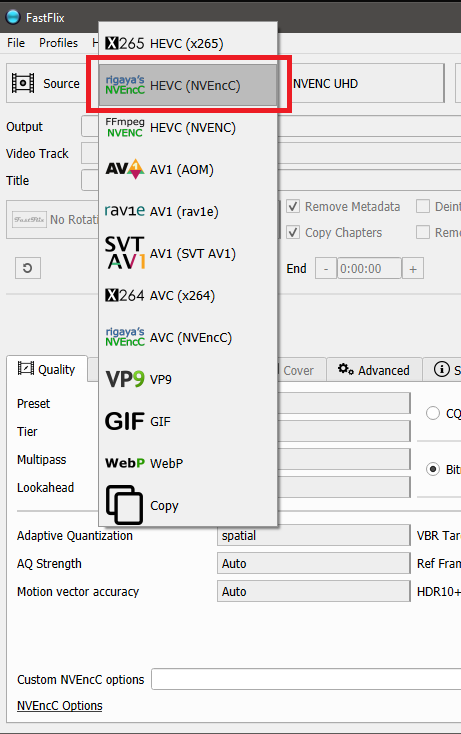Open the Profiles menu
Viewport: 461px width, 734px height.
tap(59, 43)
